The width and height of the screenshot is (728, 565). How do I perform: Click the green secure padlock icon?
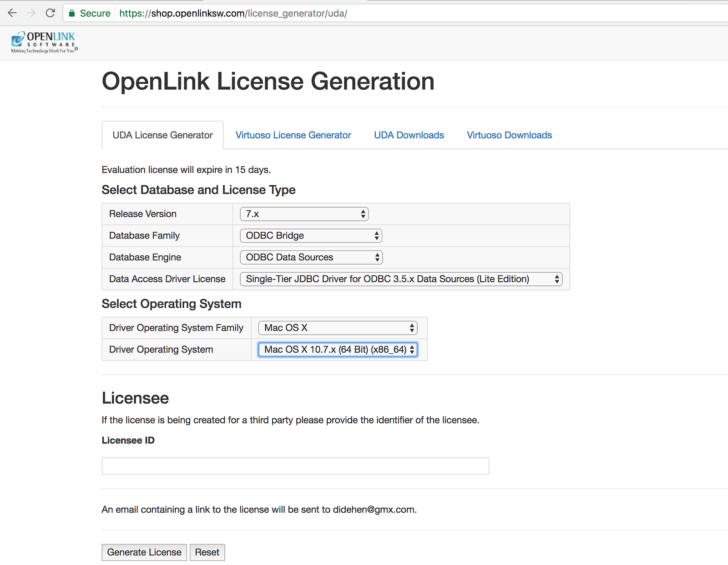click(x=72, y=13)
